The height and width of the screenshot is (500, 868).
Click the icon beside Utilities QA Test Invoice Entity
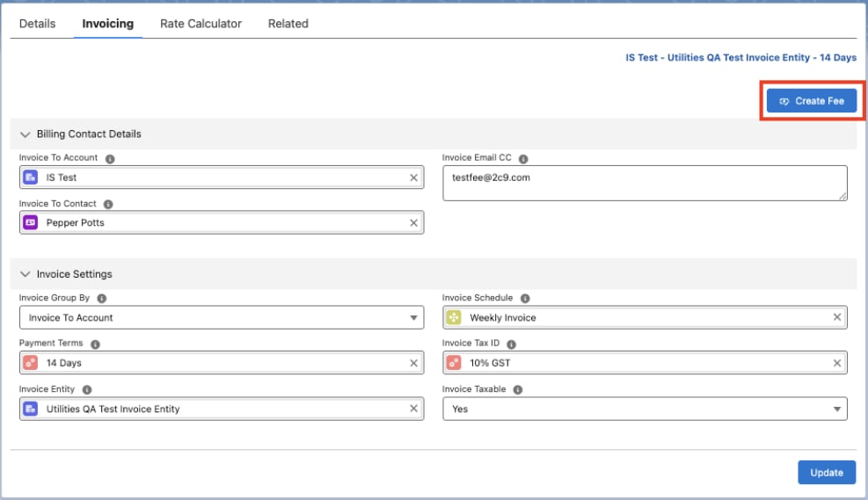[x=31, y=409]
